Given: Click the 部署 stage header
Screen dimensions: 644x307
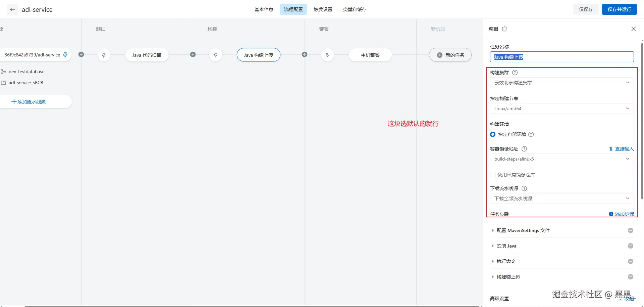Looking at the screenshot, I should 324,29.
